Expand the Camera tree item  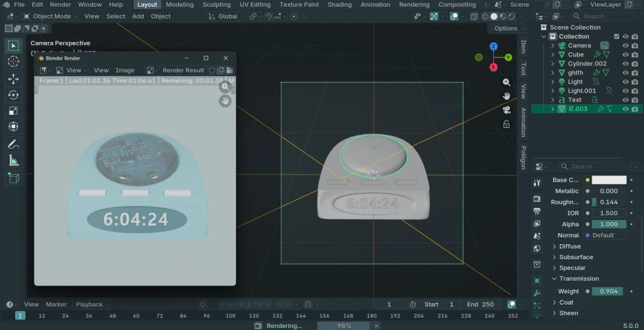pyautogui.click(x=552, y=45)
